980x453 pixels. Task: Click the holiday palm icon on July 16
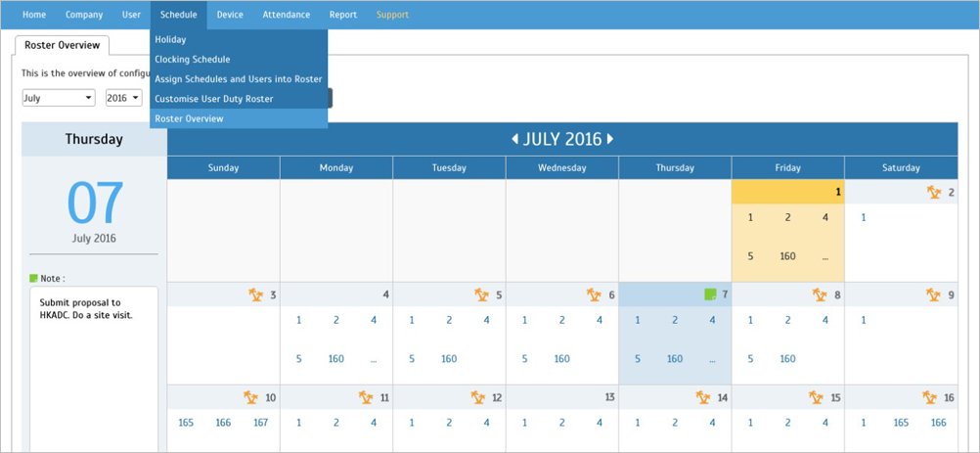pos(930,397)
